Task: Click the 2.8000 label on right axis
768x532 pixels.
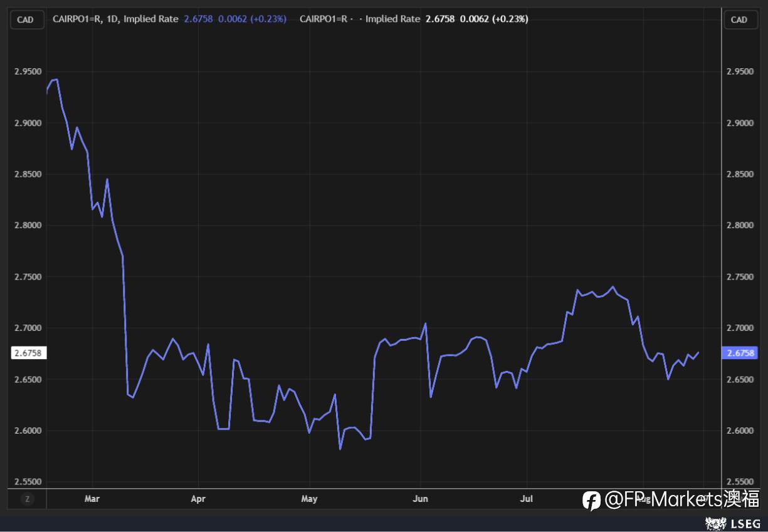Action: (x=740, y=226)
